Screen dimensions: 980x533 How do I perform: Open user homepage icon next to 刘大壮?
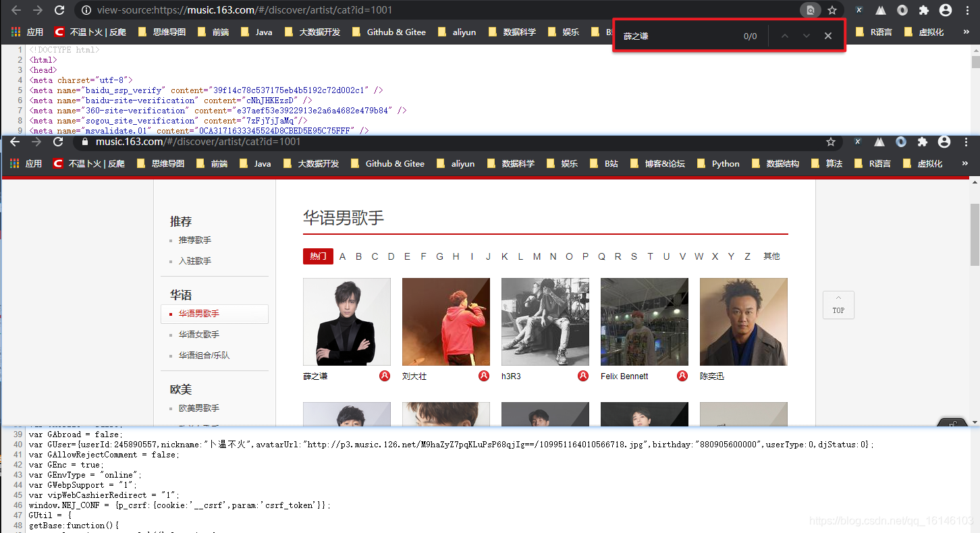click(x=484, y=376)
